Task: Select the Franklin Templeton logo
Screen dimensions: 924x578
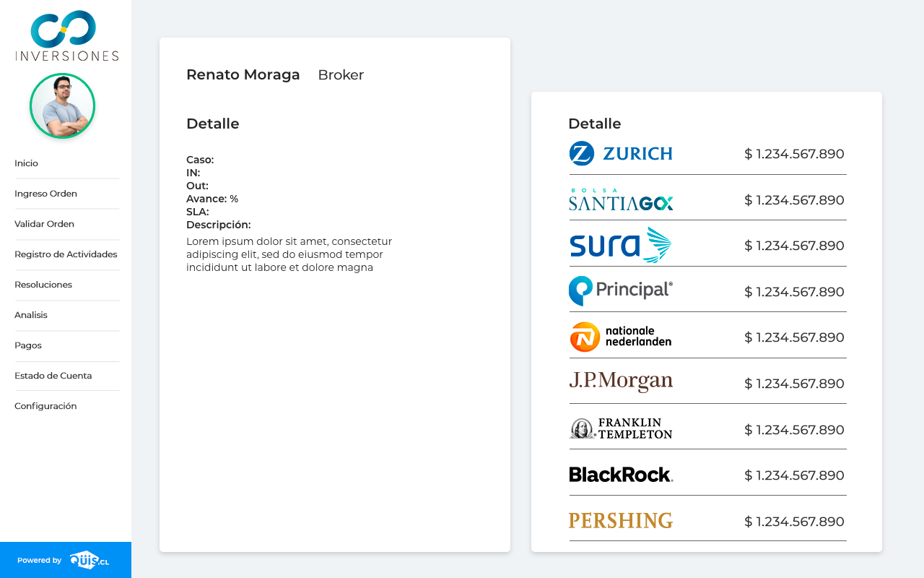Action: [621, 428]
